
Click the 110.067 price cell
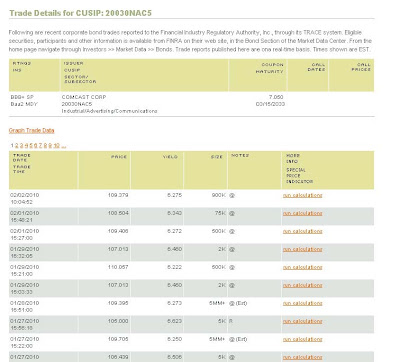(118, 267)
